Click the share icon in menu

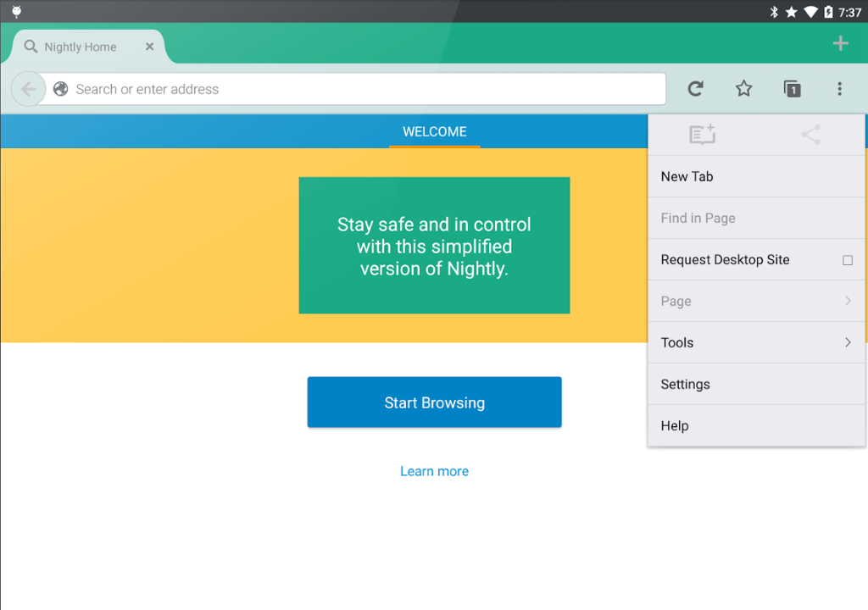coord(810,134)
